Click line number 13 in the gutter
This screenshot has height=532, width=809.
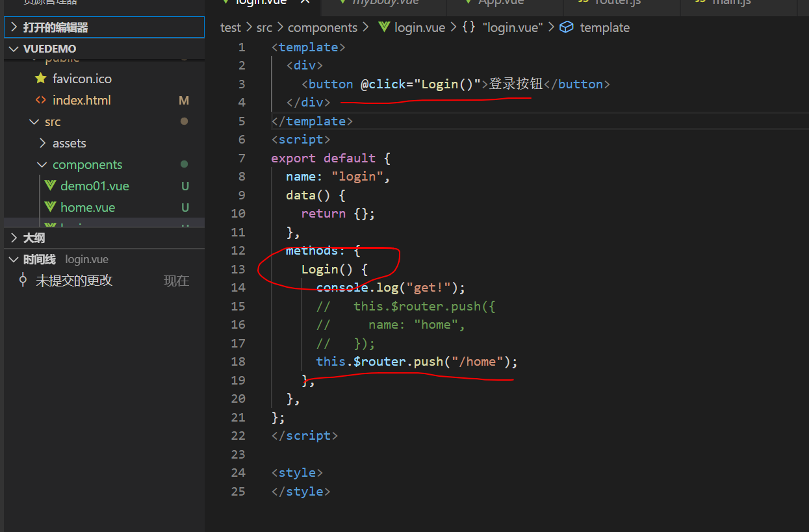(238, 269)
